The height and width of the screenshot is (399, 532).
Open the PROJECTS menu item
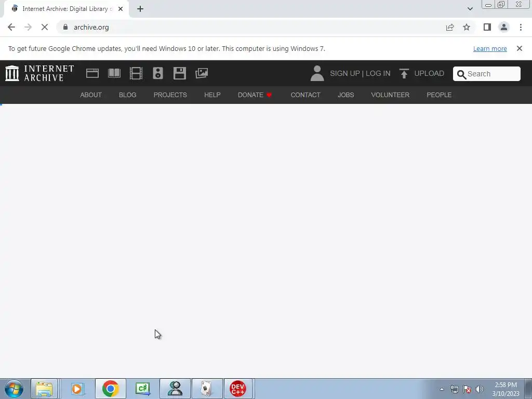170,95
